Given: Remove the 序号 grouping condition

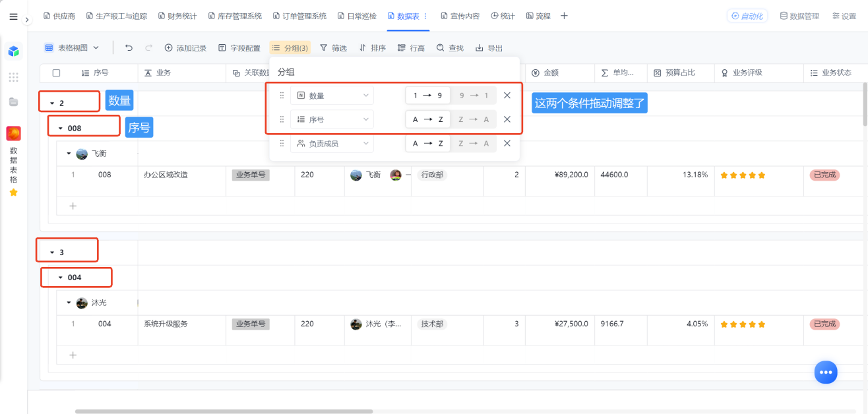Looking at the screenshot, I should click(507, 119).
